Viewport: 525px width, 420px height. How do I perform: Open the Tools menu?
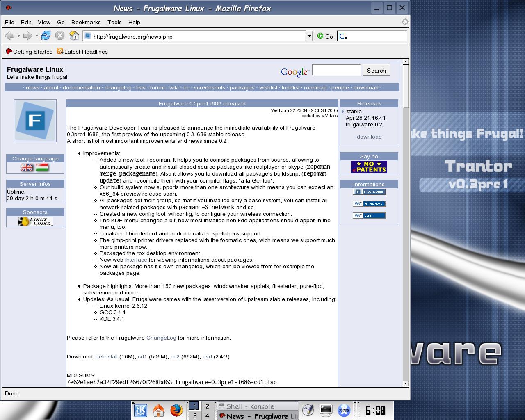coord(114,22)
